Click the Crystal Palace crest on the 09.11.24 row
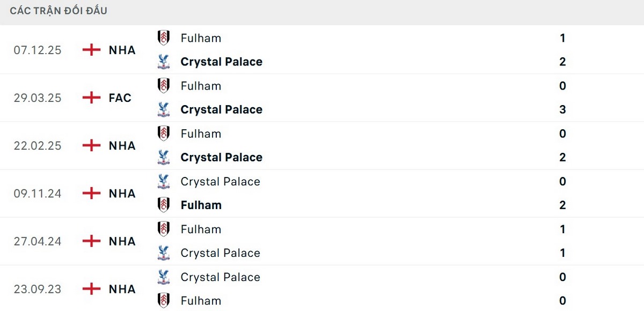 click(164, 181)
